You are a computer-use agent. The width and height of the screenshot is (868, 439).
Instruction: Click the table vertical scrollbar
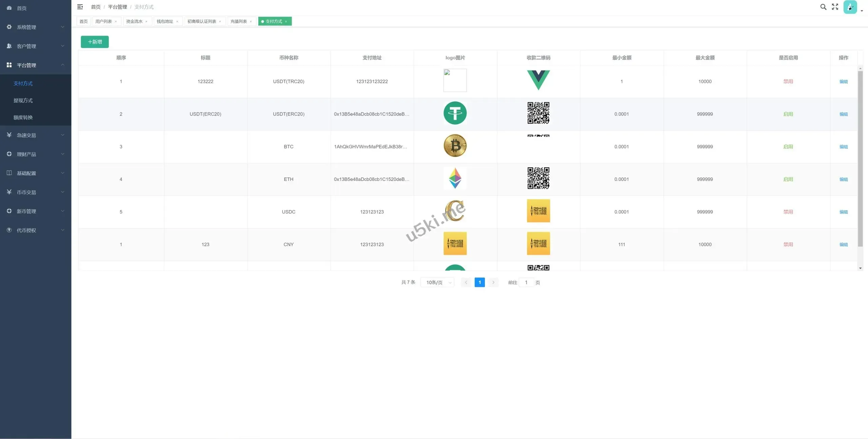[860, 159]
